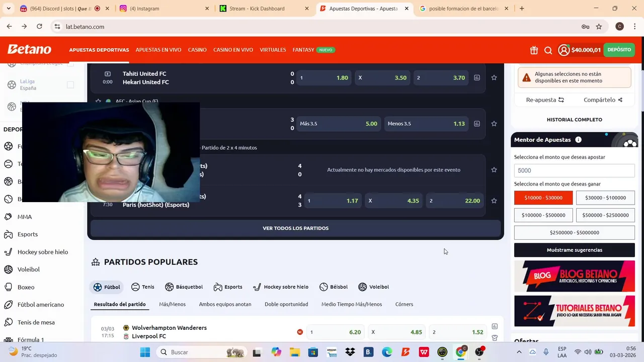
Task: Tick the LaLiga España checkbox
Action: tap(70, 84)
